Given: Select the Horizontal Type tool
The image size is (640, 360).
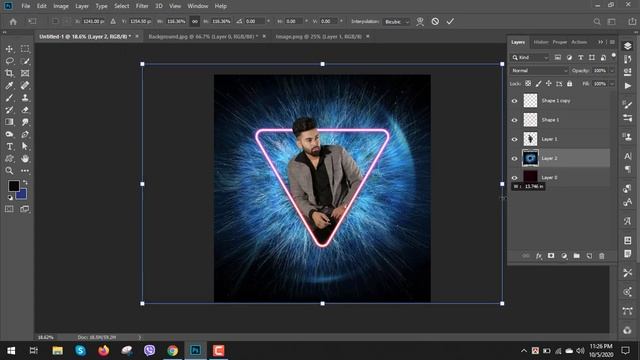Looking at the screenshot, I should 9,147.
